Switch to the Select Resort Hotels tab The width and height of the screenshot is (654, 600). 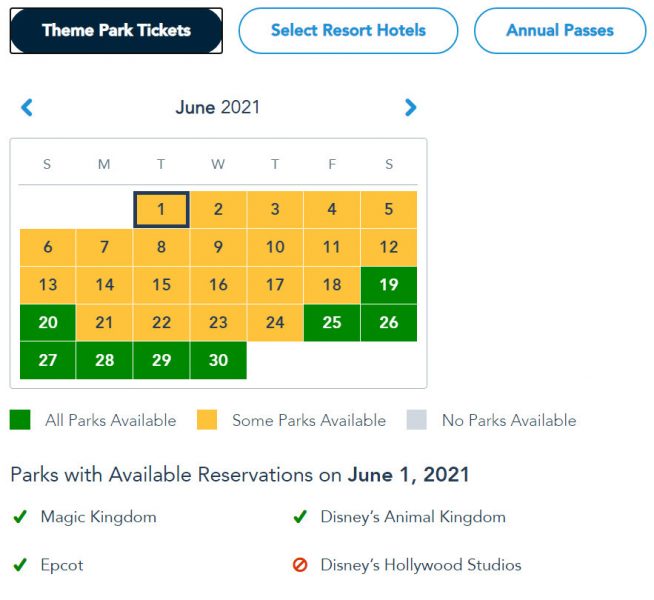(x=348, y=31)
